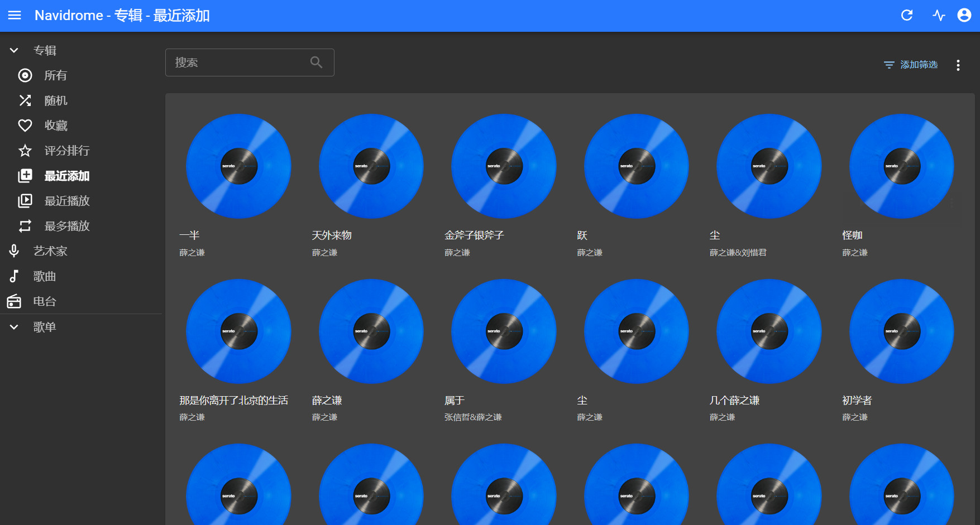980x525 pixels.
Task: Click album title 天外来物
Action: click(332, 235)
